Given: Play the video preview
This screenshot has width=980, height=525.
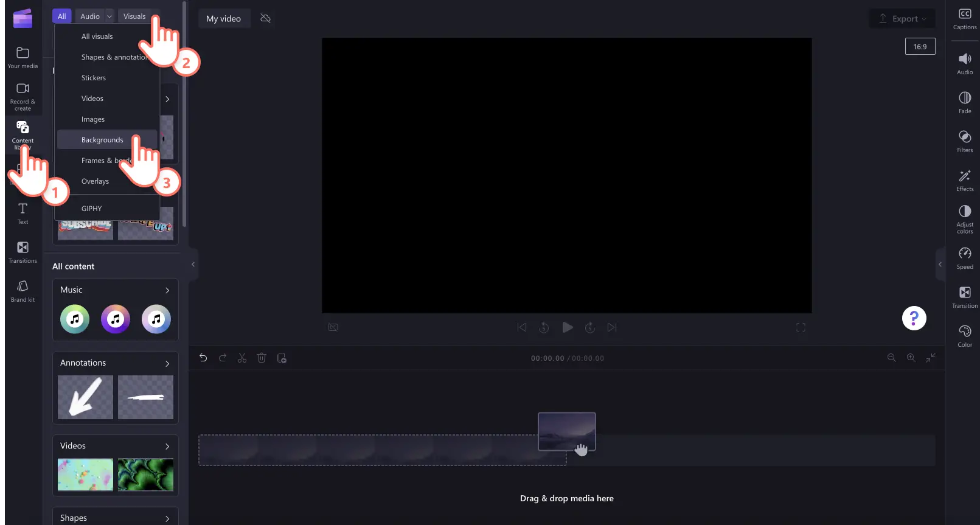Looking at the screenshot, I should coord(567,328).
